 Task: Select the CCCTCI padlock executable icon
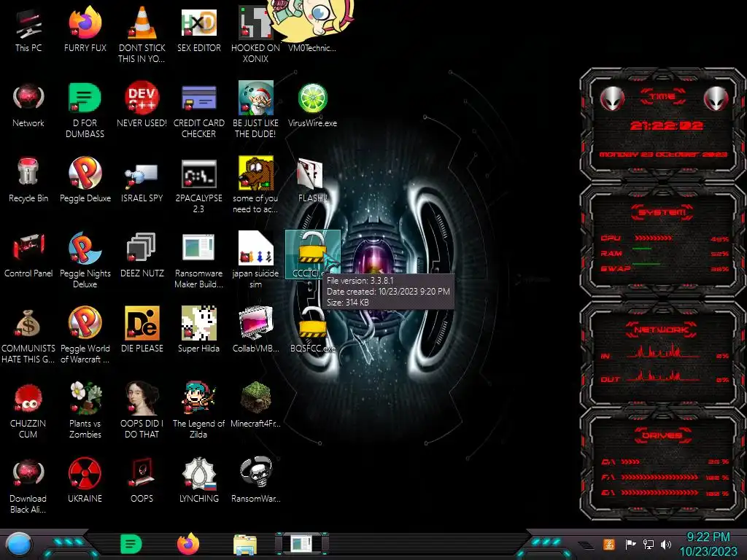click(x=312, y=254)
